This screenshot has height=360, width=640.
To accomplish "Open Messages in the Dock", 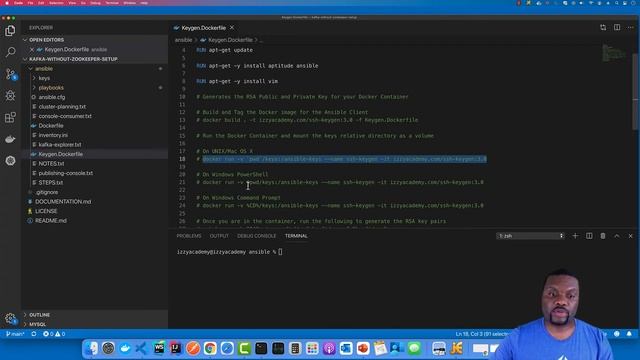I will click(x=414, y=348).
